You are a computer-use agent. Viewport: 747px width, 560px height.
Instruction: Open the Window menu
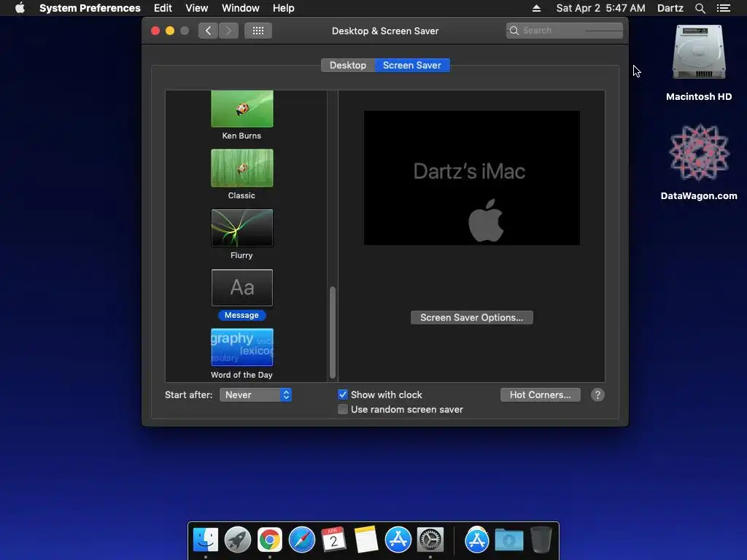241,8
